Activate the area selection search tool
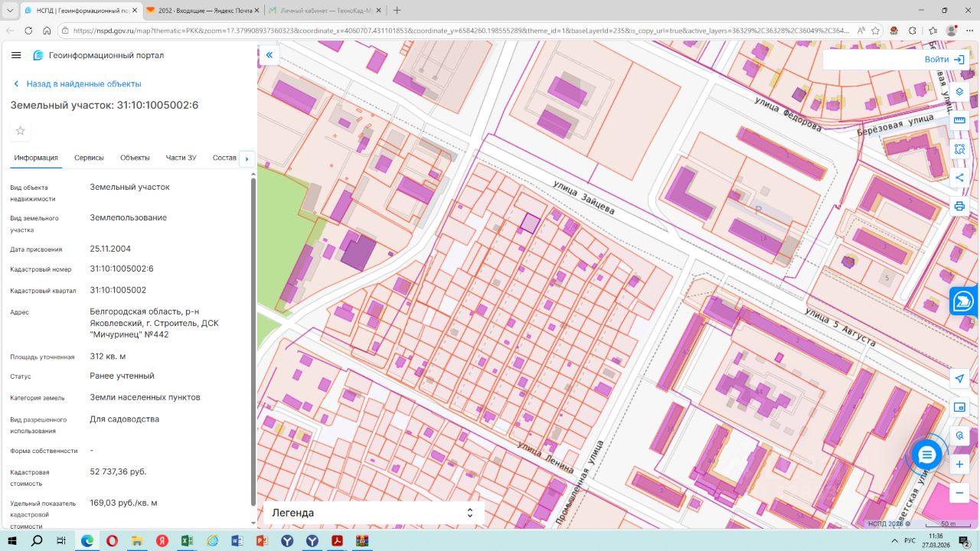This screenshot has width=980, height=551. (x=959, y=149)
